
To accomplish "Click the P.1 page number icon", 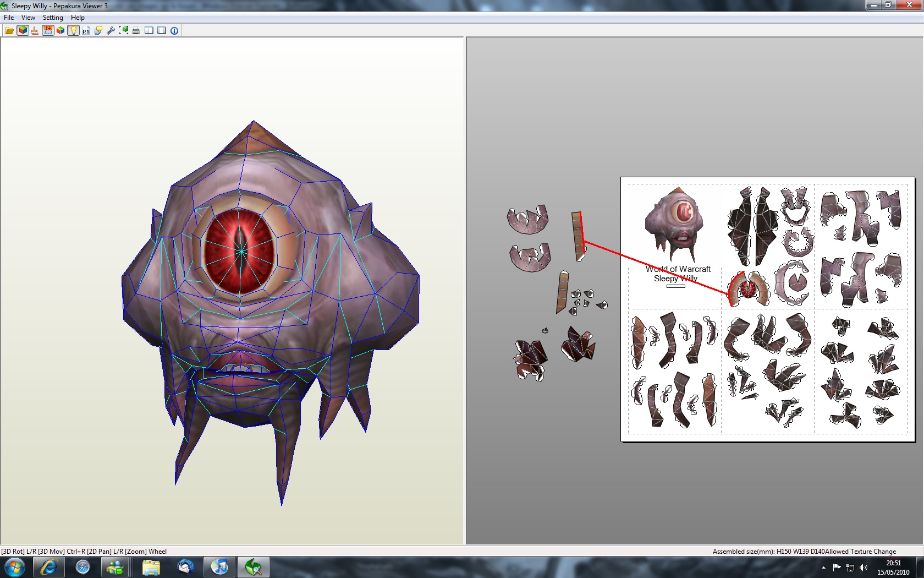I will [x=86, y=31].
